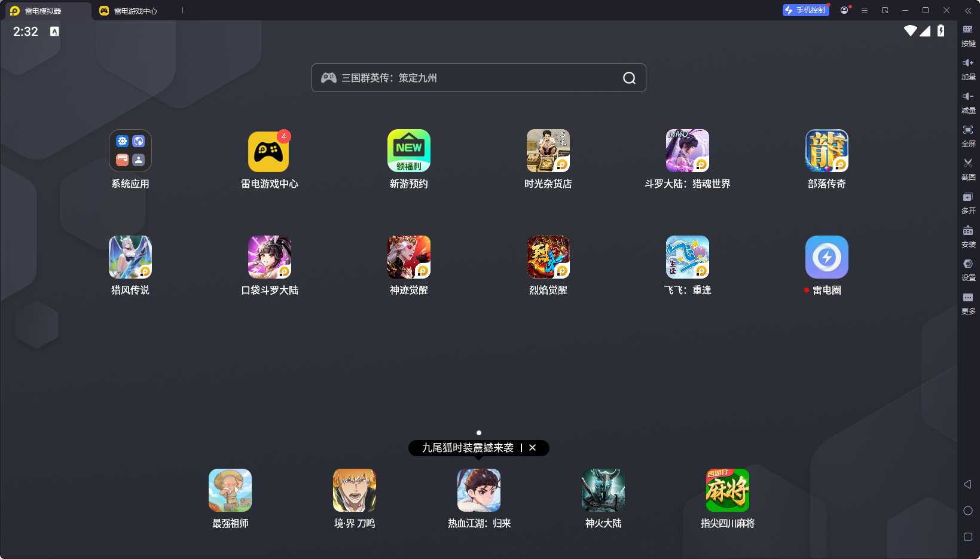This screenshot has width=980, height=559.
Task: Click the 手机控制 button
Action: coord(805,10)
